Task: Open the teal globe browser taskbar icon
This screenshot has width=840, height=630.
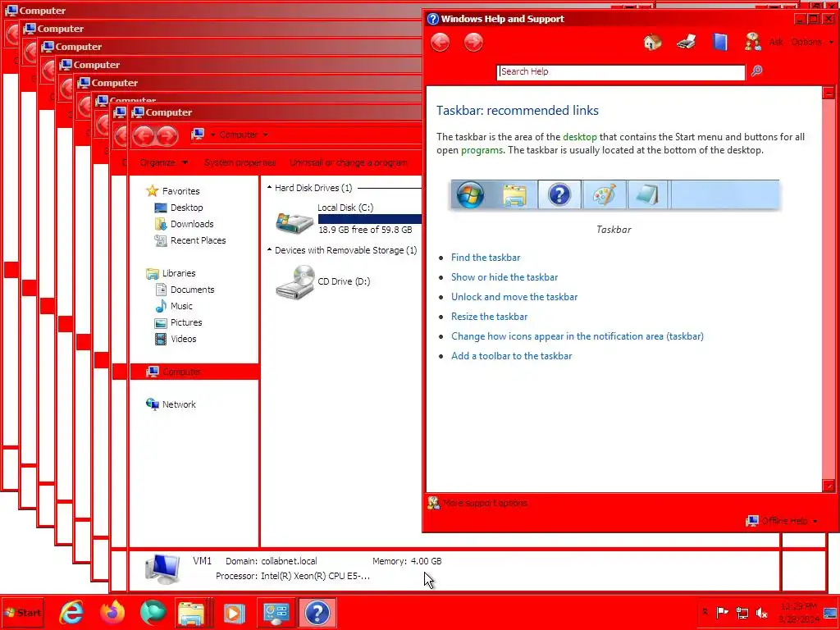Action: pyautogui.click(x=153, y=613)
